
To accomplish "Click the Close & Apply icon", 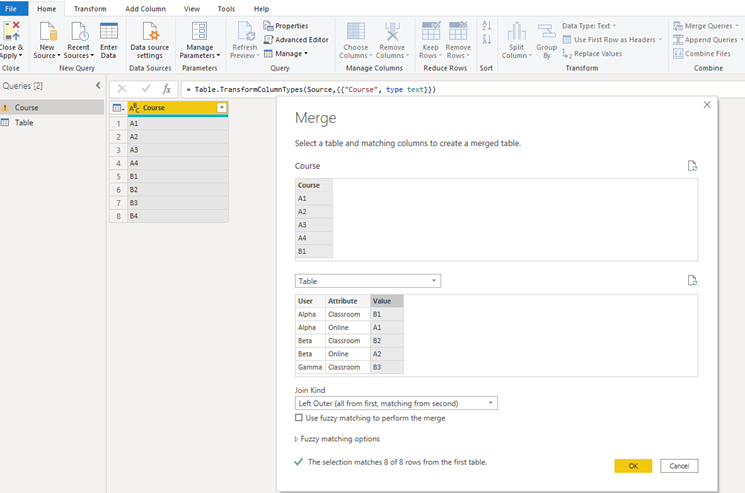I will pyautogui.click(x=11, y=30).
